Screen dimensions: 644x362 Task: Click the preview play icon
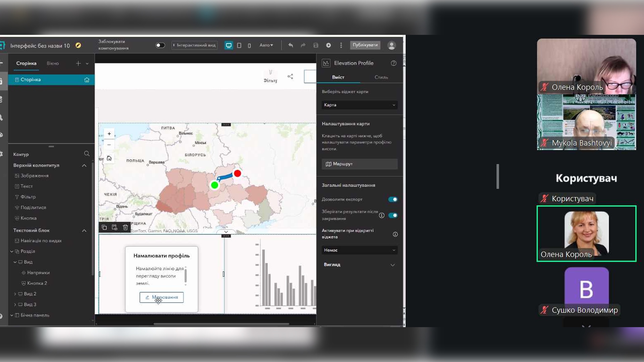[328, 45]
